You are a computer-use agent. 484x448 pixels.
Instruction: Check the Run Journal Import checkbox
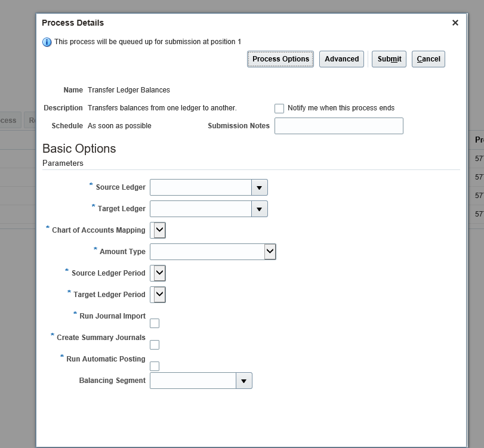click(x=155, y=323)
